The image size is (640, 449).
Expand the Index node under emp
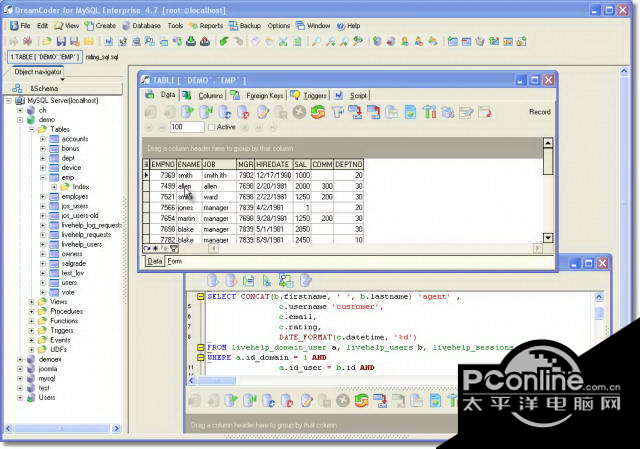click(x=54, y=187)
